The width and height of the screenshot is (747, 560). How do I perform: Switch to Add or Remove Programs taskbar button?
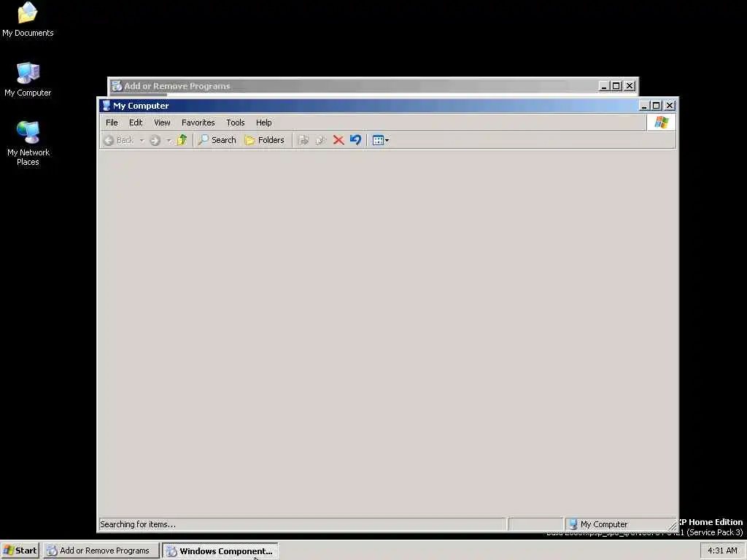(x=101, y=551)
